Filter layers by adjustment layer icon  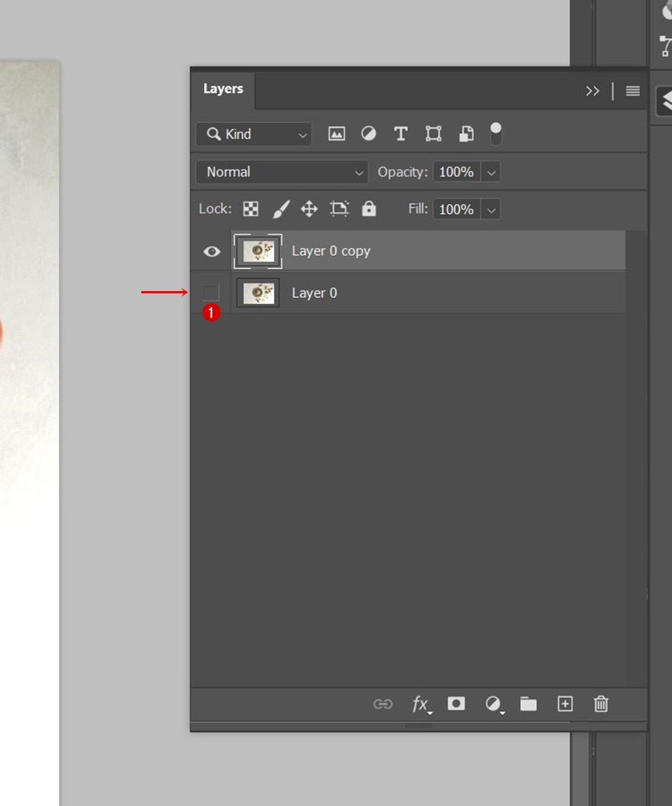[369, 134]
